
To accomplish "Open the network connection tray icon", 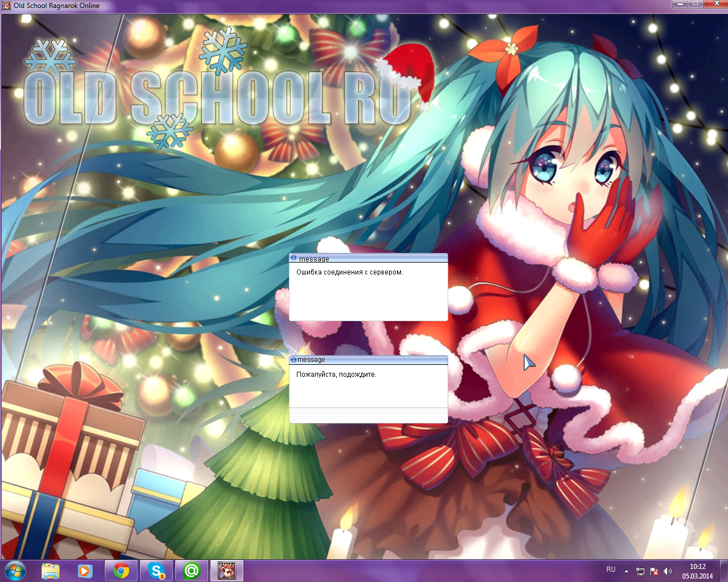I will pos(640,571).
